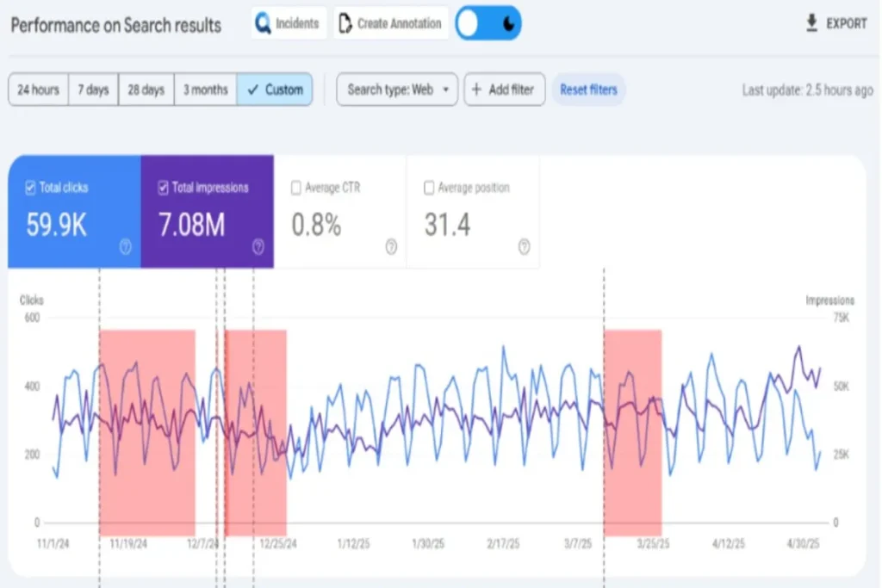The height and width of the screenshot is (588, 882).
Task: Select the Custom date range option
Action: point(275,90)
